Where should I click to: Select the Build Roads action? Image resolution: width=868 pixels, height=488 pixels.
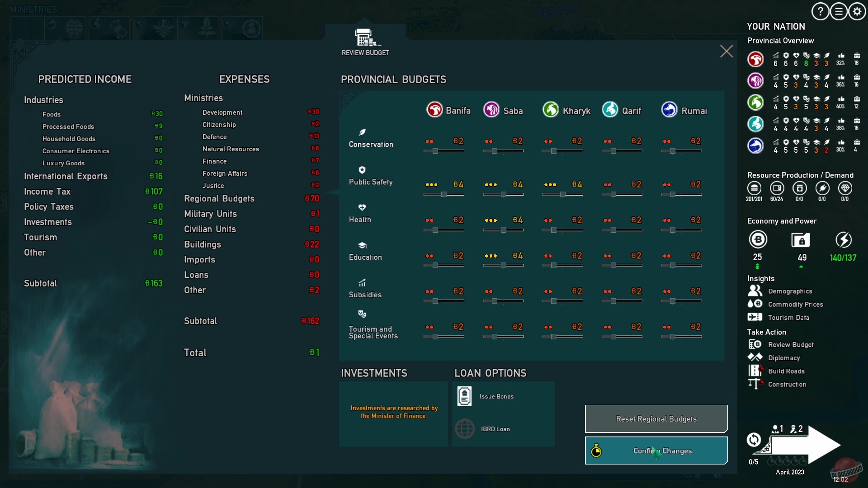click(787, 371)
